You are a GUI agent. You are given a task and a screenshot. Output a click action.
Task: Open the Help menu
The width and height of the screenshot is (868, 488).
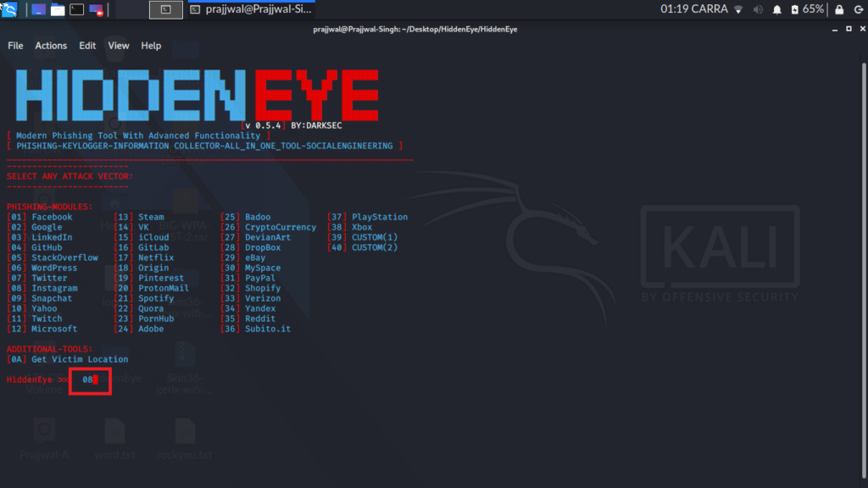[151, 46]
